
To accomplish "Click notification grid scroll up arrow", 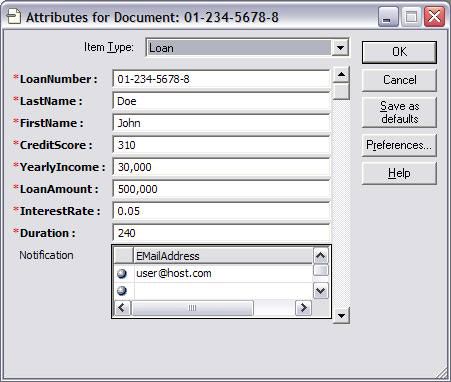I will tap(321, 256).
